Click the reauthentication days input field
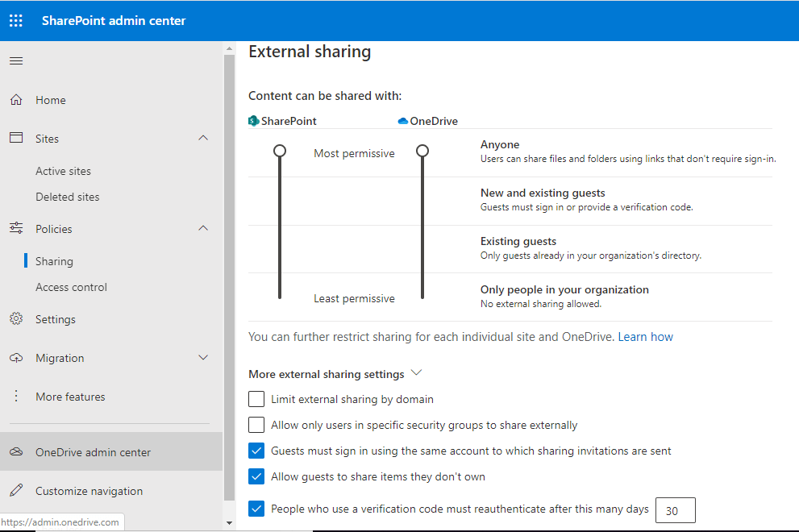 coord(676,510)
